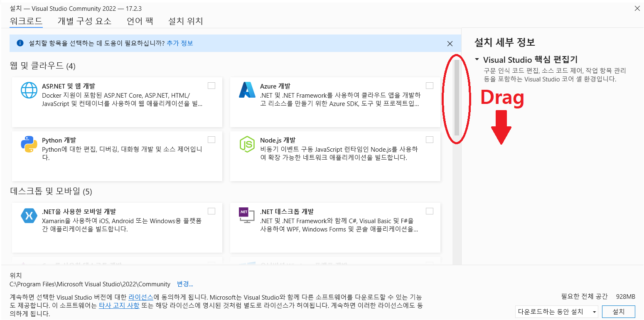Click the .NET desktop development icon
The width and height of the screenshot is (644, 320).
247,215
